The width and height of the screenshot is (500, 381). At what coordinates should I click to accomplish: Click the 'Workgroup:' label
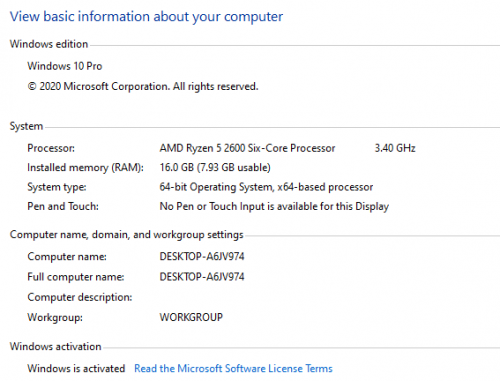55,317
